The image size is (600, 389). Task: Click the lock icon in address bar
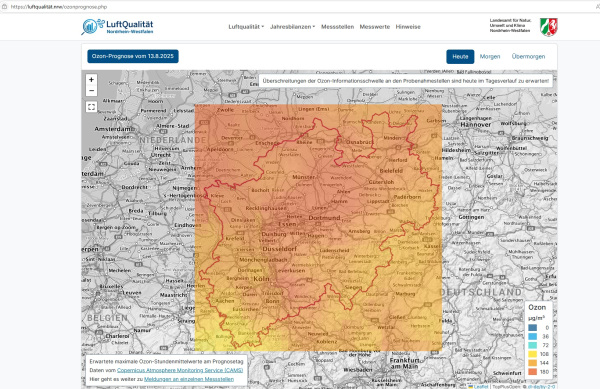[5, 7]
